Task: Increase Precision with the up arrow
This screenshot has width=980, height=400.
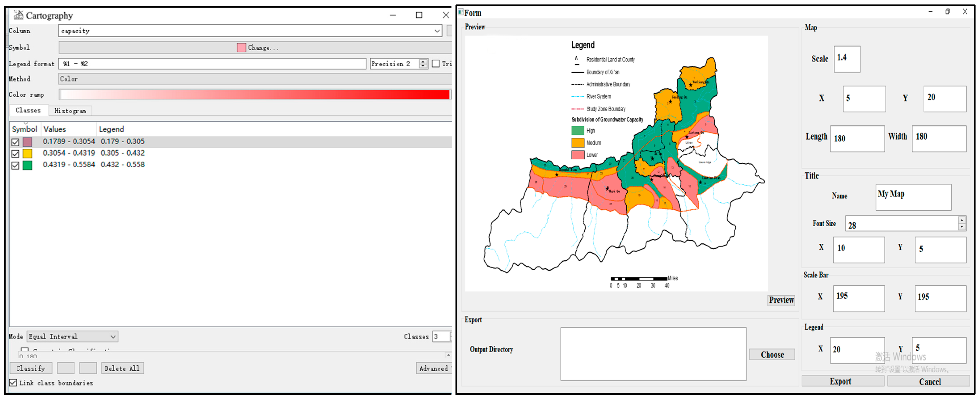Action: [x=423, y=62]
